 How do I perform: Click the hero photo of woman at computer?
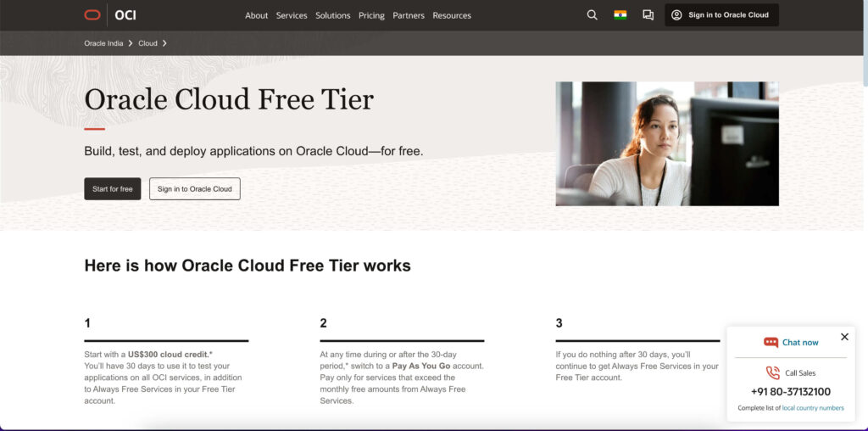pyautogui.click(x=667, y=144)
